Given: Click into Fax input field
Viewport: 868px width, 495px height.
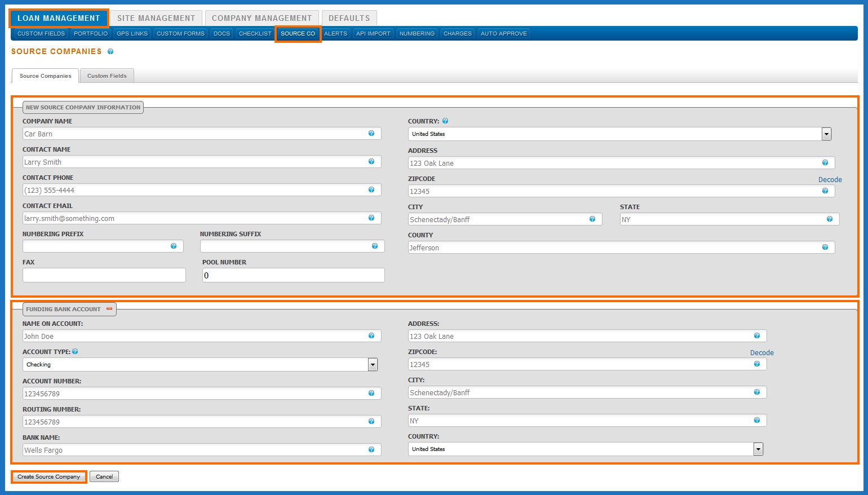Looking at the screenshot, I should point(104,275).
